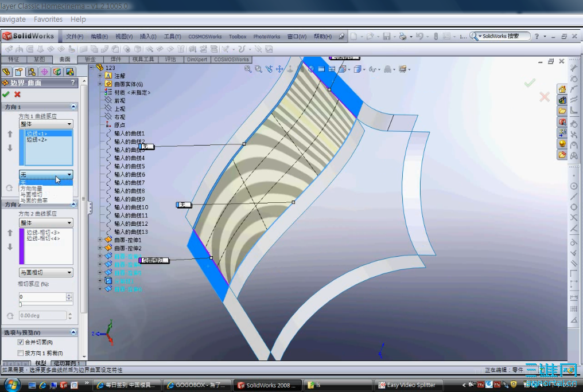
Task: Open direction 2 与面相切 tangency dropdown
Action: tap(46, 272)
